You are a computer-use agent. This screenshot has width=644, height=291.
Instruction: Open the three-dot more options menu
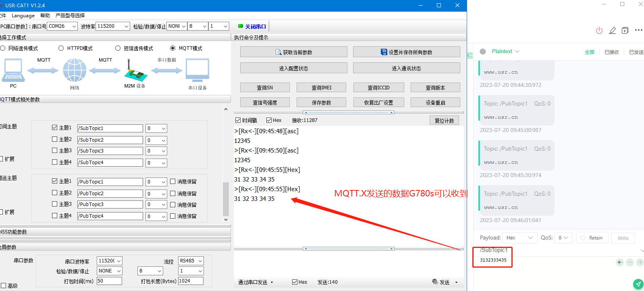click(x=638, y=30)
